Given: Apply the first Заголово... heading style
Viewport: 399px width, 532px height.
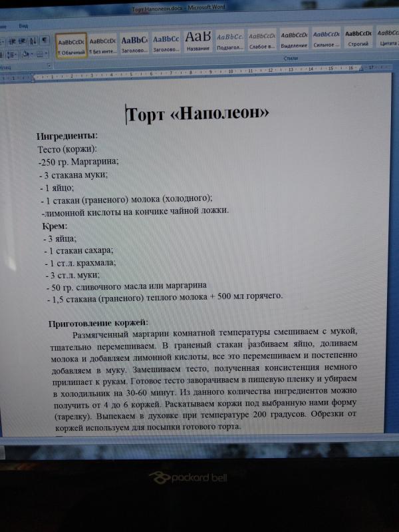Looking at the screenshot, I should pos(134,44).
